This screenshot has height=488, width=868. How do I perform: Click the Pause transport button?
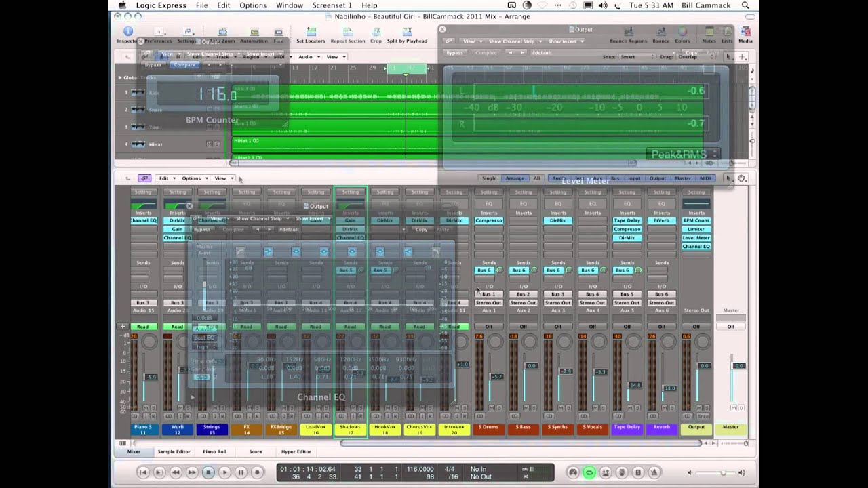(241, 472)
